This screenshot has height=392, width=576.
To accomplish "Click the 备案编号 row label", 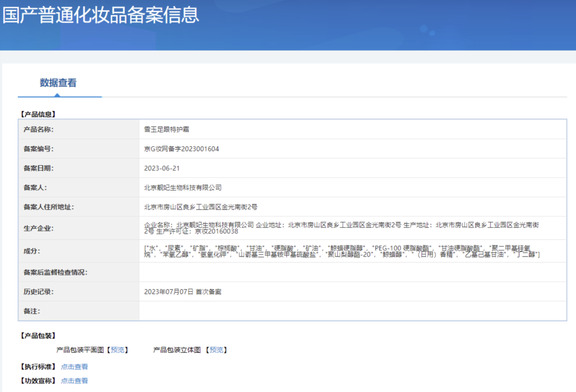I will [x=38, y=149].
